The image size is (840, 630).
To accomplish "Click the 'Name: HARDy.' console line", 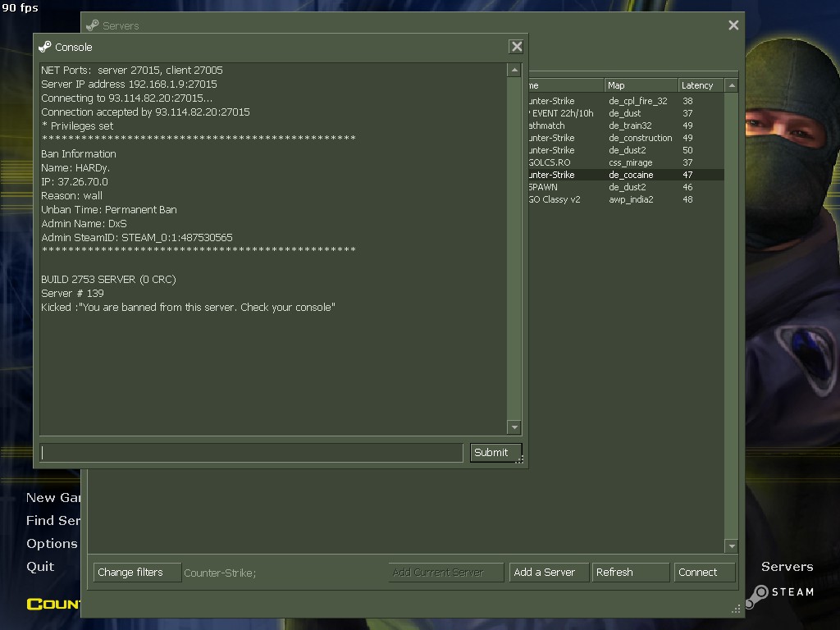I will 75,167.
